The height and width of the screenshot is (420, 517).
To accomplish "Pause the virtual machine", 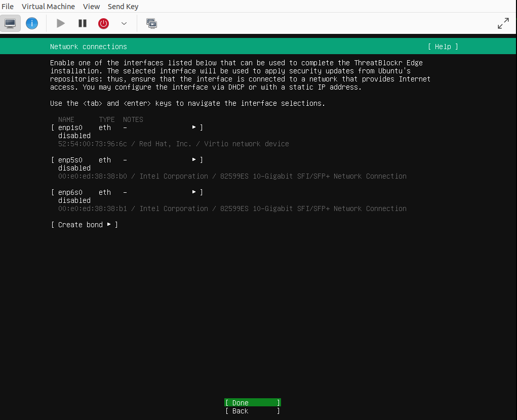I will click(x=83, y=23).
